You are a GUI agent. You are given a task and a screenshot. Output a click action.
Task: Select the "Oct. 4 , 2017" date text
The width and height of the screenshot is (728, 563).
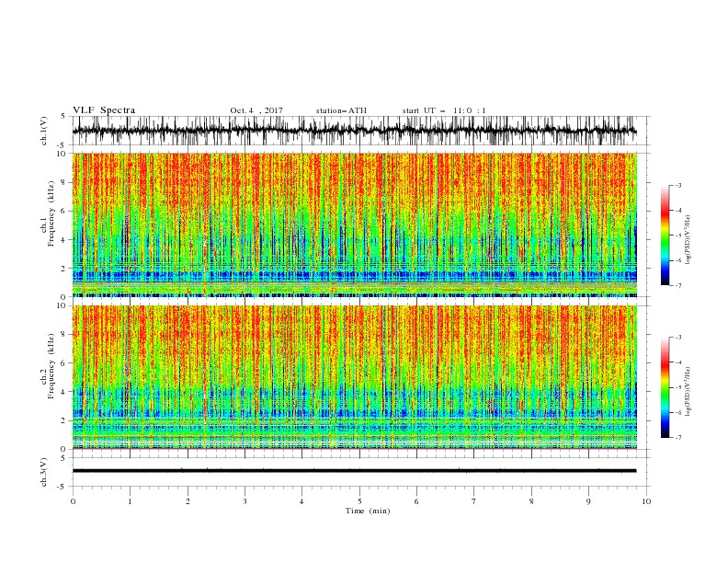click(x=256, y=110)
